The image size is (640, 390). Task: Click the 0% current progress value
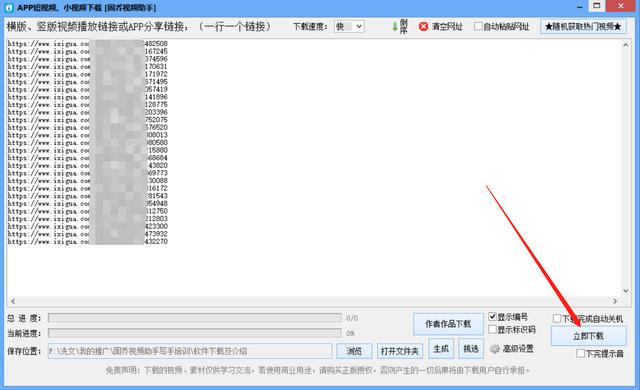350,333
